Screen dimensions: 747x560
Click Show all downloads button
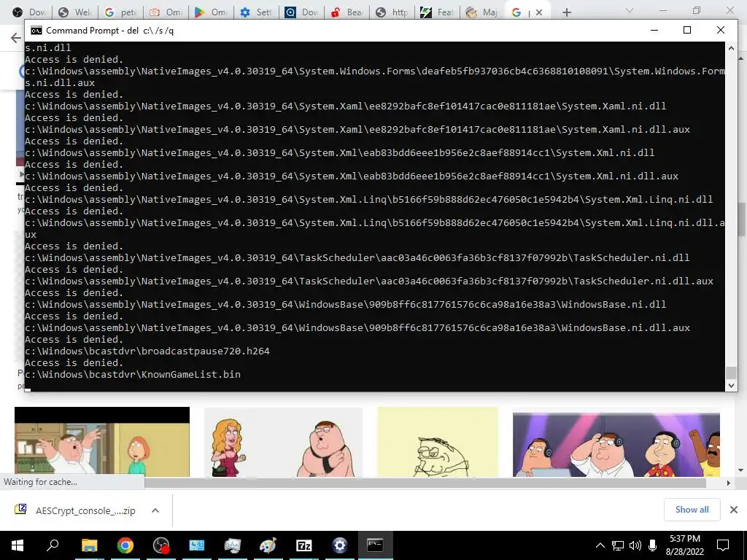tap(692, 510)
